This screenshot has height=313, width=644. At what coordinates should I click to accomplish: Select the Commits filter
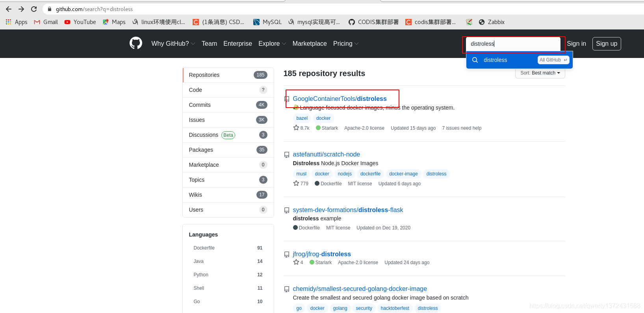pos(228,105)
